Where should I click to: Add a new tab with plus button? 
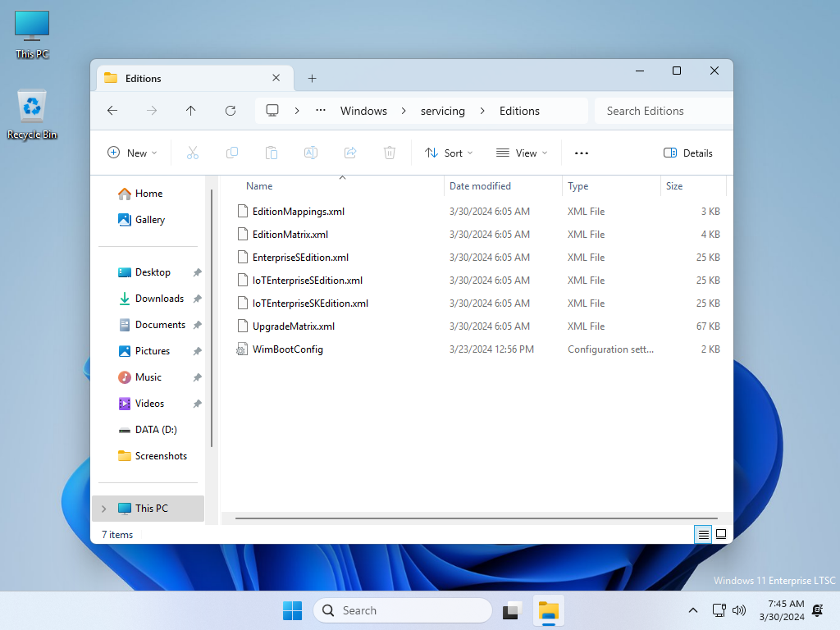[313, 79]
